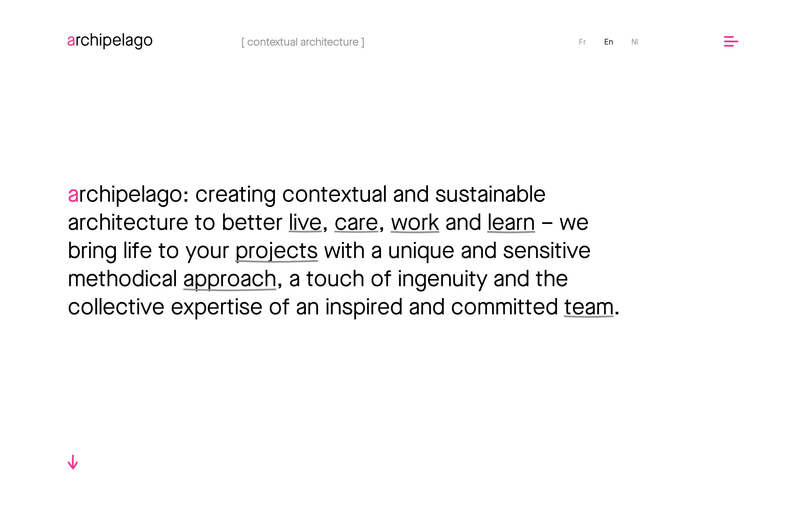Click the archipelago logo in the header
The image size is (812, 507).
tap(110, 41)
